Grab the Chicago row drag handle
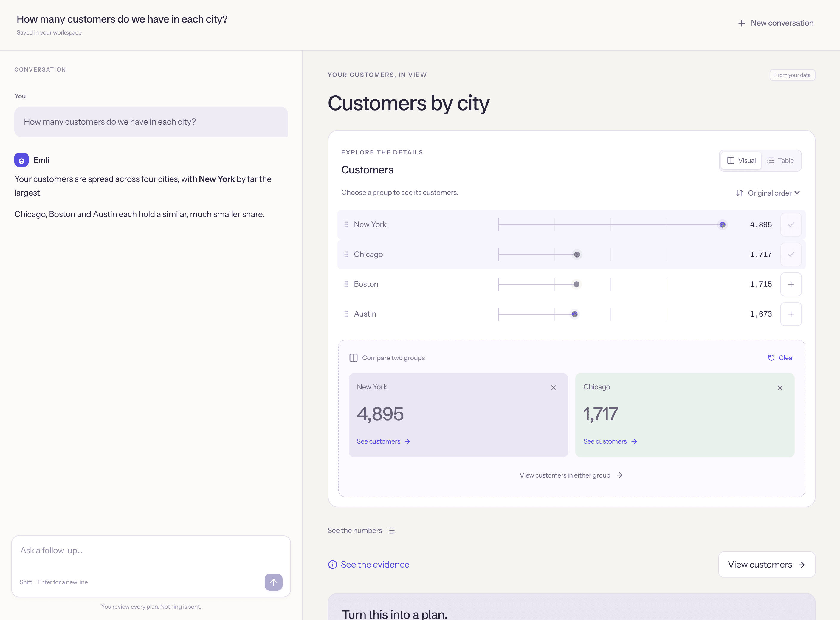The width and height of the screenshot is (840, 620). tap(346, 255)
